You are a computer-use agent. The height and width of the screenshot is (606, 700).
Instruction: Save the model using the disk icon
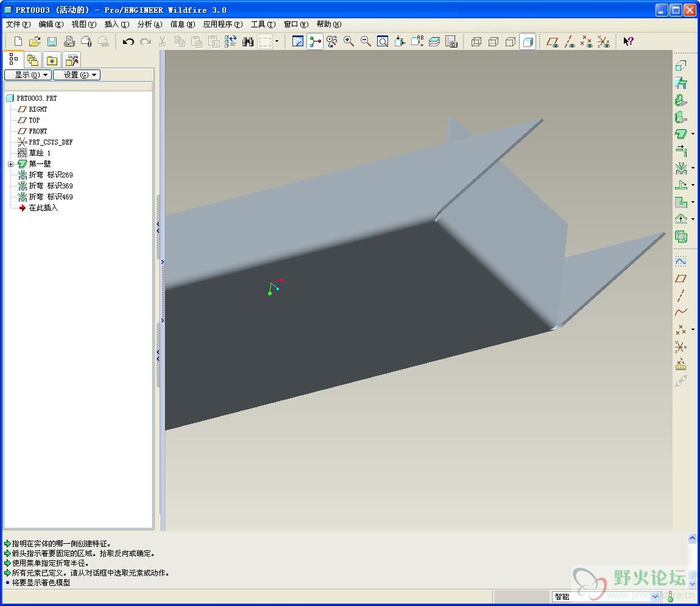pyautogui.click(x=52, y=41)
